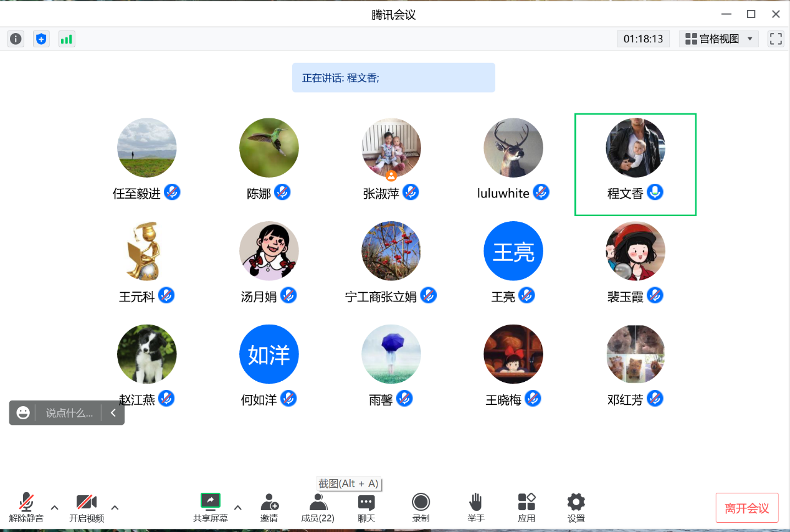Open the Invite (邀请) icon

pos(269,507)
